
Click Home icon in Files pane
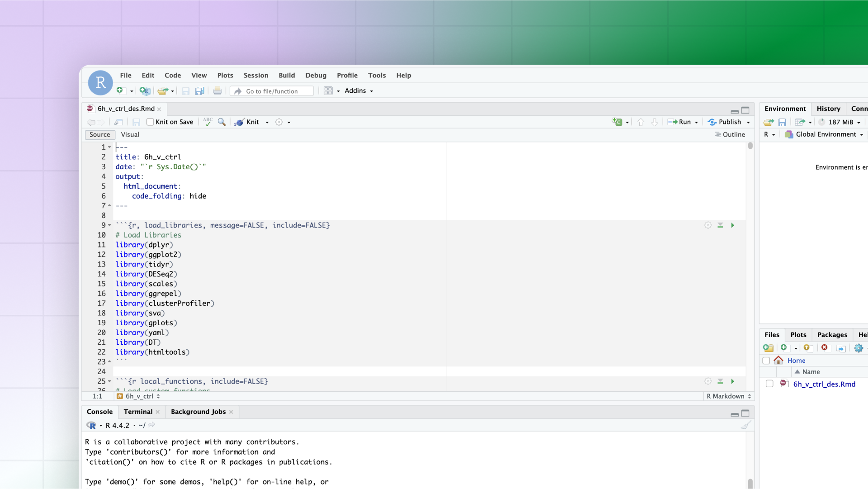coord(778,360)
